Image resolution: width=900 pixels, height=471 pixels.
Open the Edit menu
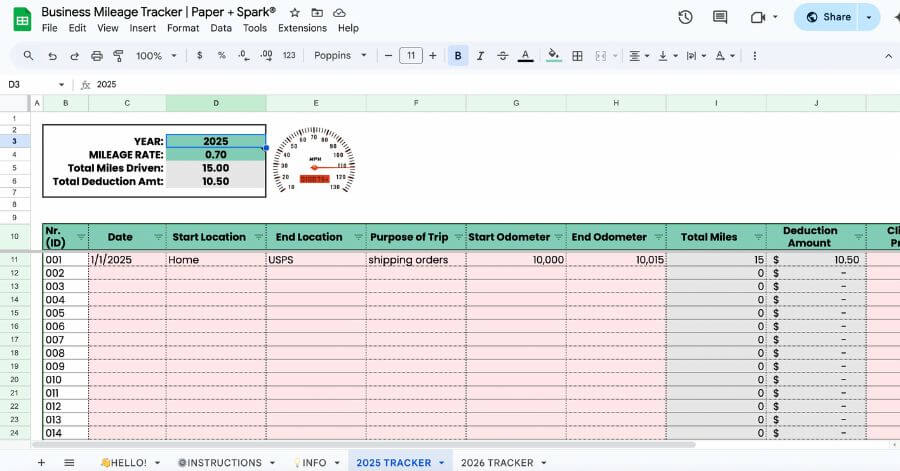tap(77, 28)
